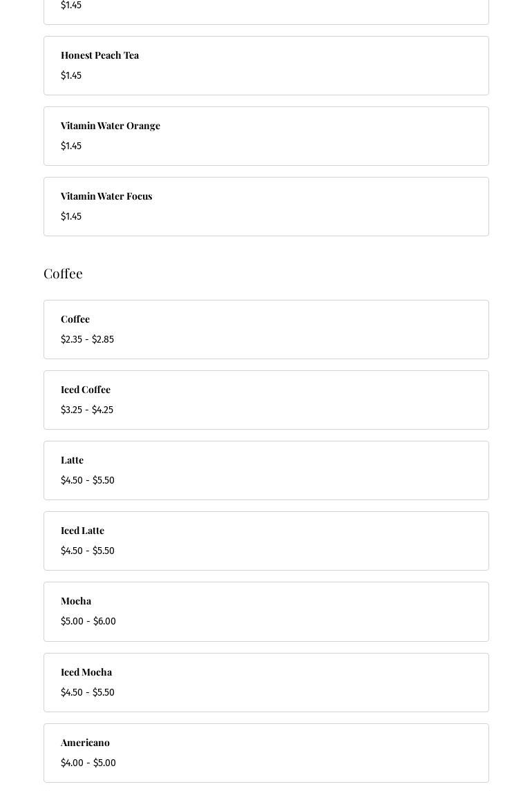Viewport: 532px width, 791px height.
Task: Click the Iced Mocha $4.50 - $5.50 price
Action: (88, 693)
